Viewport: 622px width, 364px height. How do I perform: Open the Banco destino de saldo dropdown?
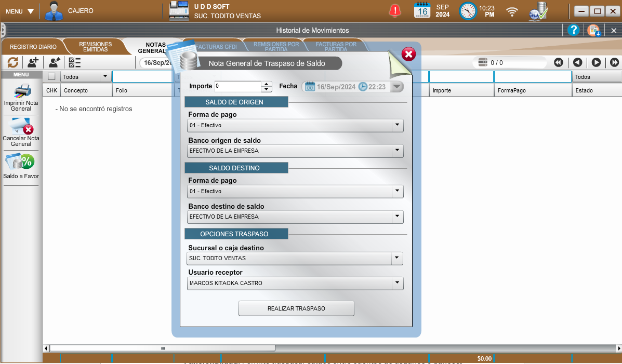tap(397, 217)
